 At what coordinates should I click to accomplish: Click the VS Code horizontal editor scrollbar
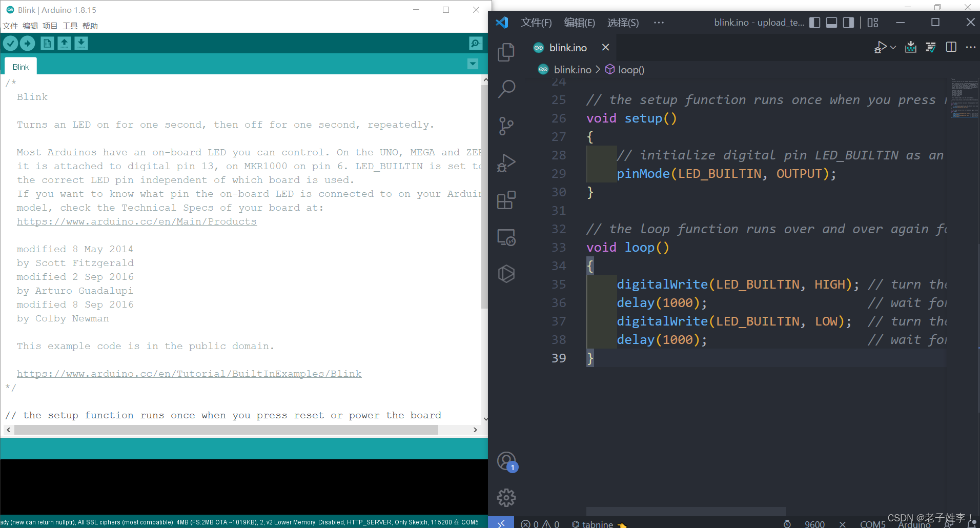[x=686, y=511]
